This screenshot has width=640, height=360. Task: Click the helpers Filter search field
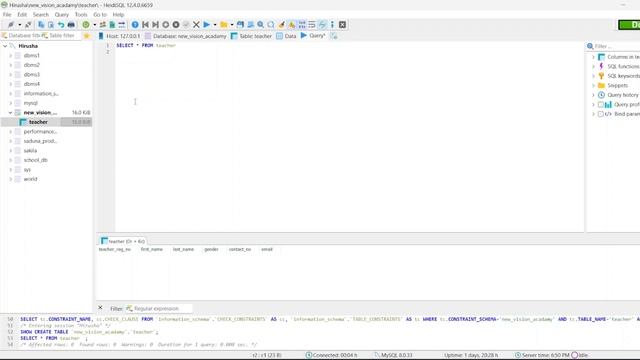click(613, 46)
